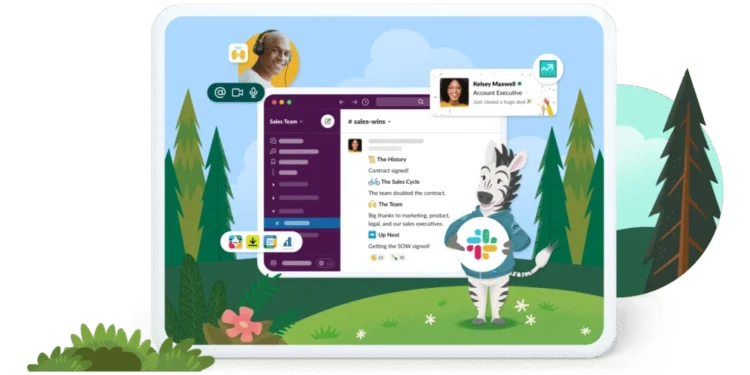
Task: Select the highlighted # channel row
Action: pos(302,223)
